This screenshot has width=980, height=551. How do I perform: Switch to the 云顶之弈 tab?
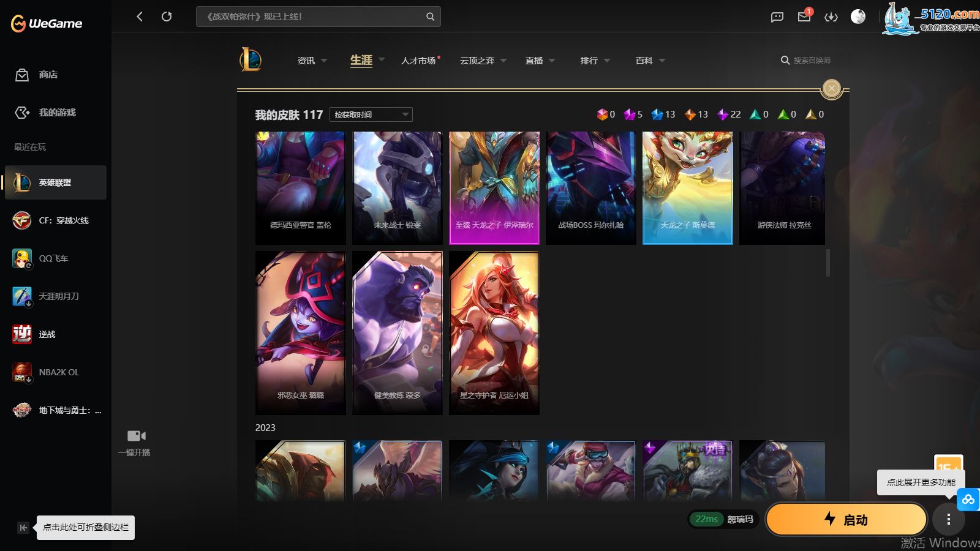477,61
